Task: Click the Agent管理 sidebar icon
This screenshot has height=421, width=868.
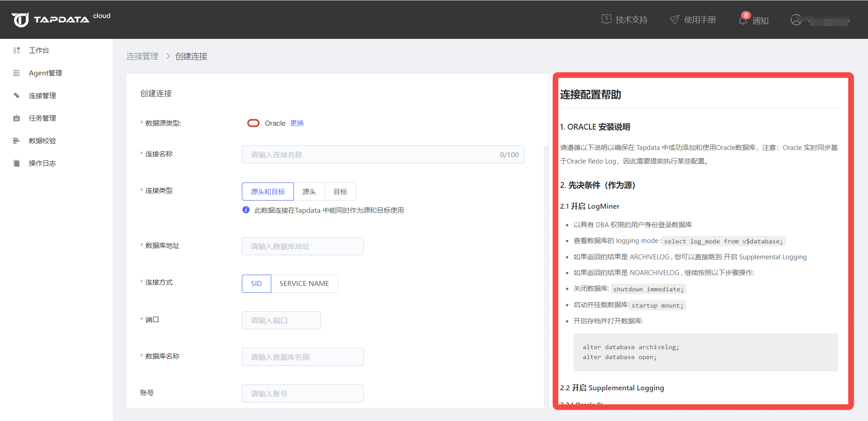Action: 17,73
